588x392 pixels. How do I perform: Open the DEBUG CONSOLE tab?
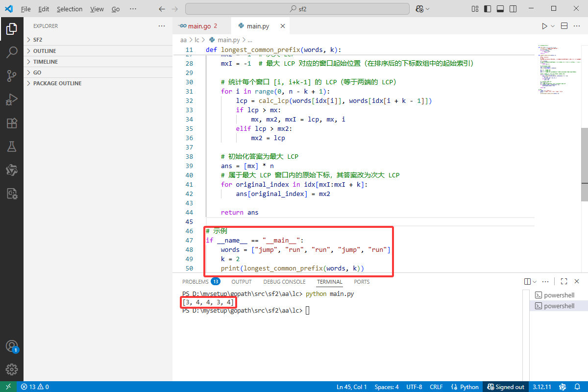pyautogui.click(x=284, y=282)
